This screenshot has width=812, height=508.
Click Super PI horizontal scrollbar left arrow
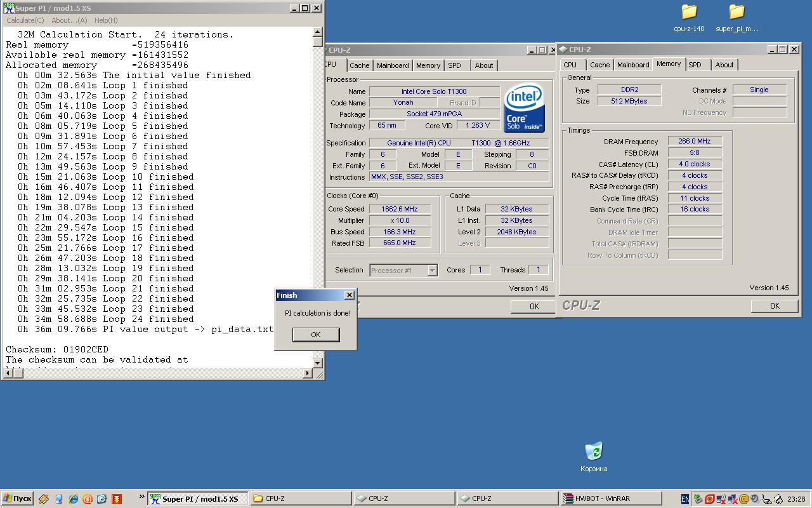point(7,373)
